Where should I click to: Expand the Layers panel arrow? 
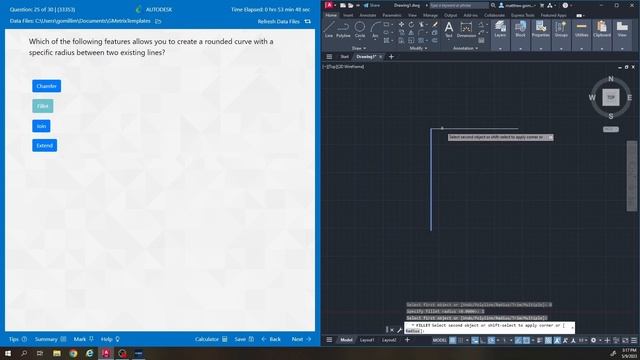click(500, 49)
